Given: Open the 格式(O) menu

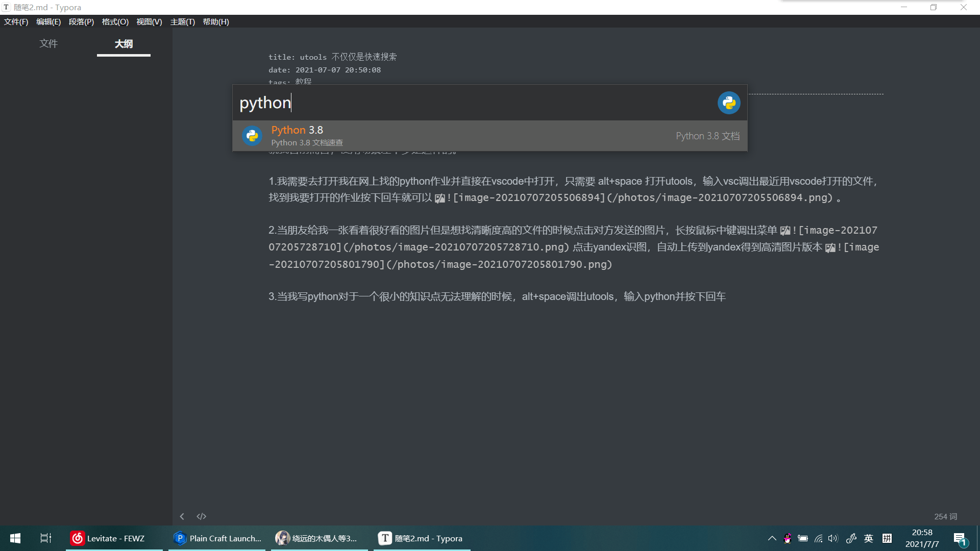Looking at the screenshot, I should [115, 22].
